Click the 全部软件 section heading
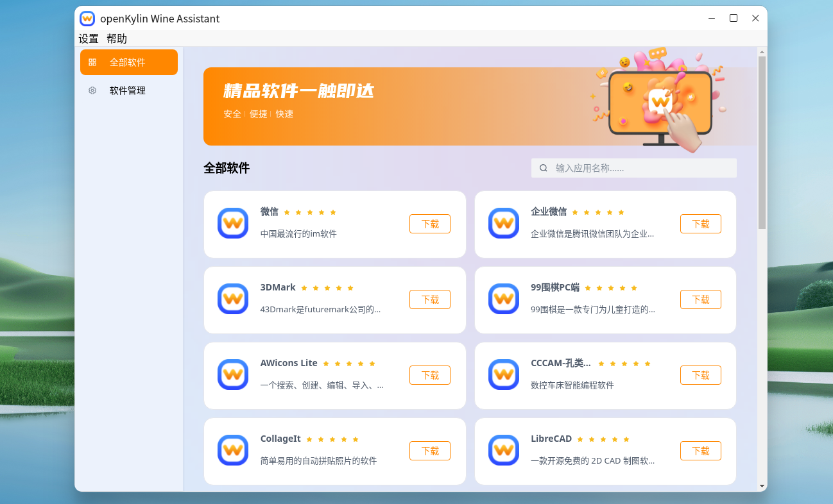Viewport: 833px width, 504px height. (227, 168)
